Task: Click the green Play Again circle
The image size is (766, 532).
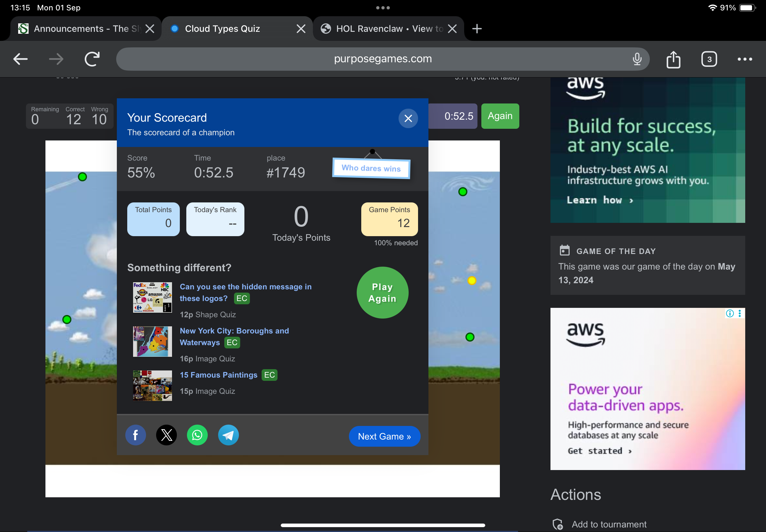Action: coord(382,293)
